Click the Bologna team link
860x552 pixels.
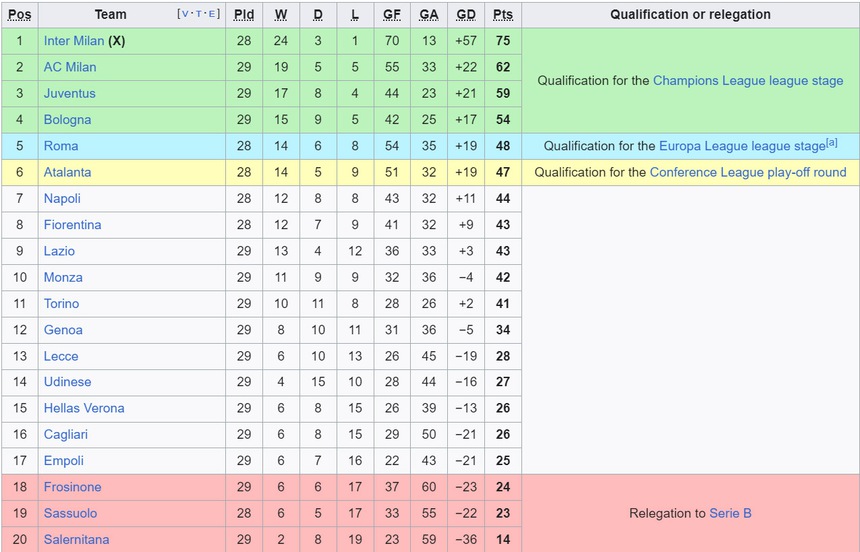coord(67,119)
